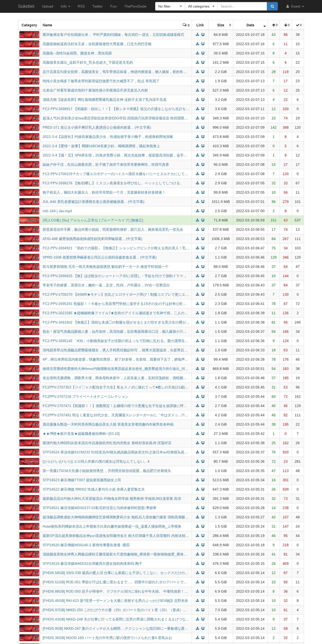
Task: Download torrent file for ROE-051 row
Action: coord(198,582)
